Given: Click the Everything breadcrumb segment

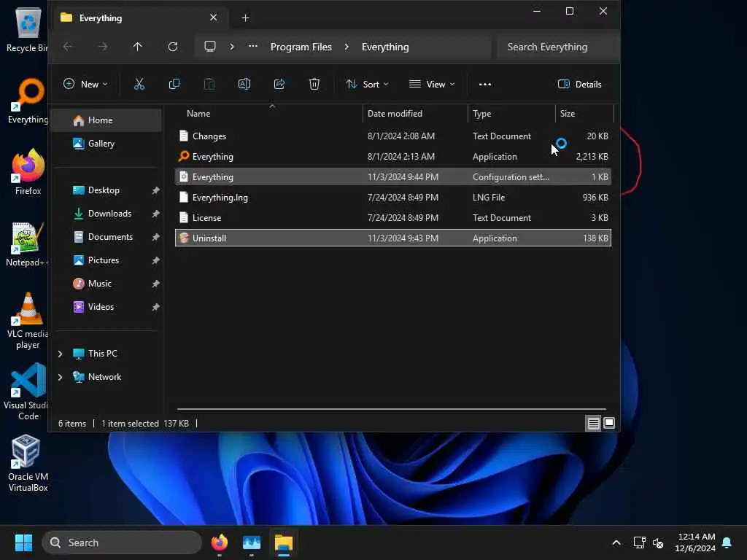Looking at the screenshot, I should tap(385, 47).
